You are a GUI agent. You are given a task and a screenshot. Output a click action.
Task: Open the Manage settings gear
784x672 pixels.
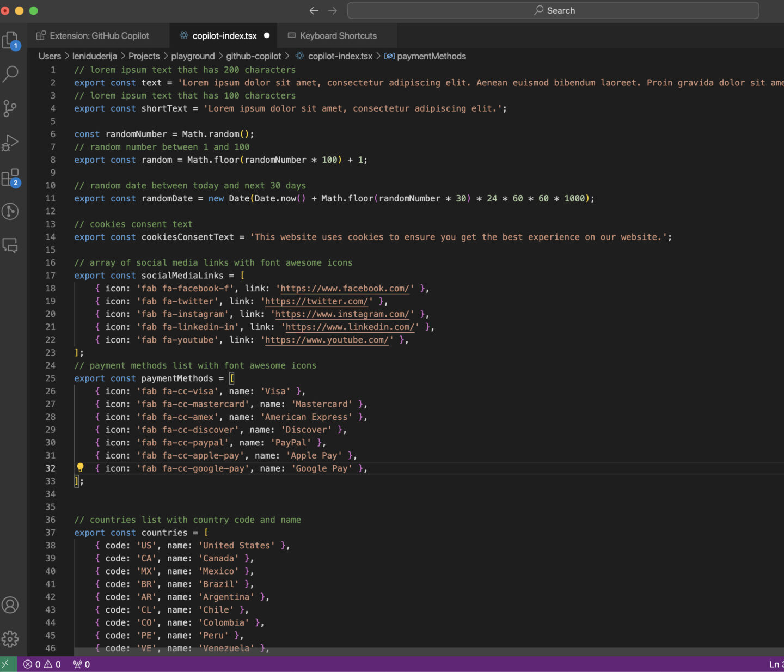pos(11,639)
